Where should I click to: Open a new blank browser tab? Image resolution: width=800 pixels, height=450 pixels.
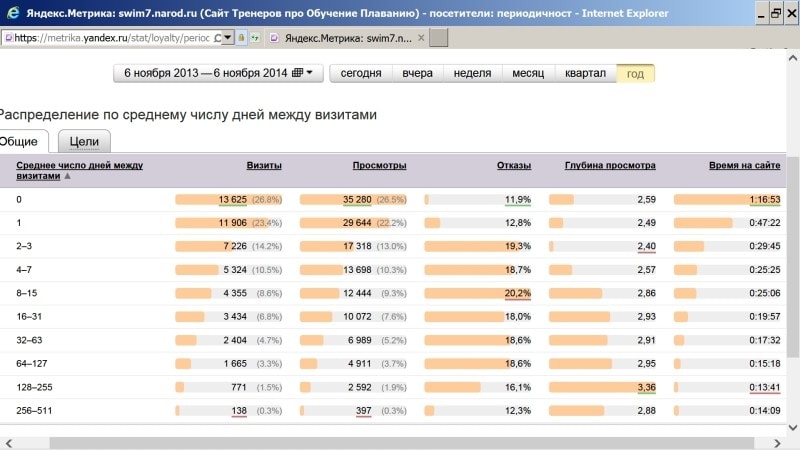click(438, 38)
